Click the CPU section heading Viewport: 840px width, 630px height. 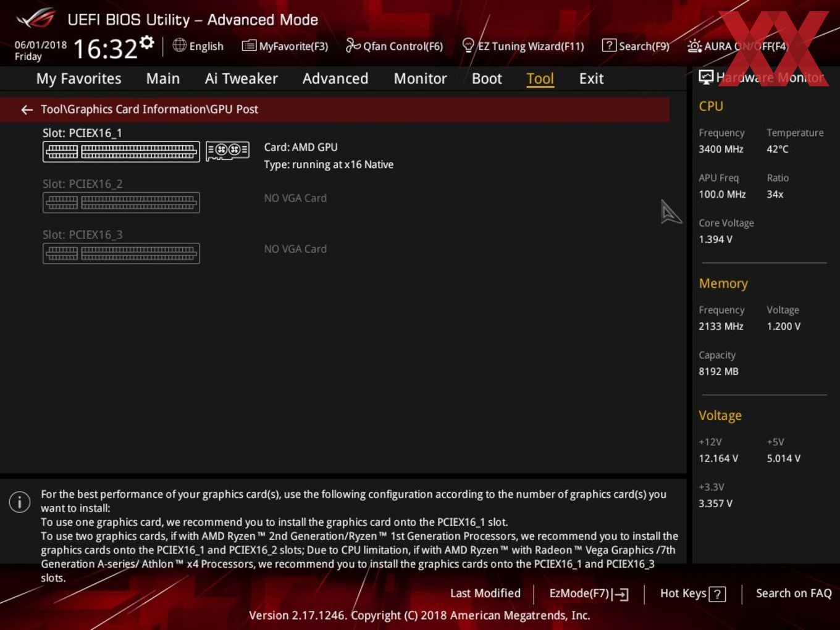pyautogui.click(x=711, y=106)
